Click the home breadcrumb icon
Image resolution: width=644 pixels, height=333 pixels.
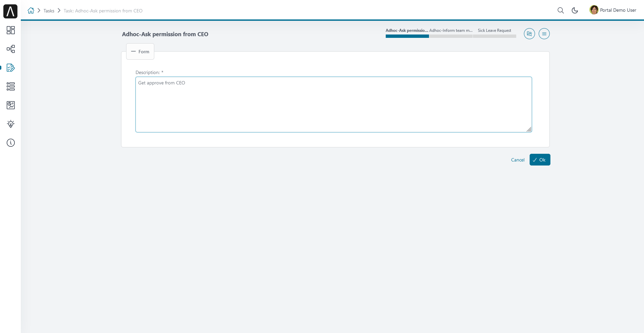(x=31, y=10)
